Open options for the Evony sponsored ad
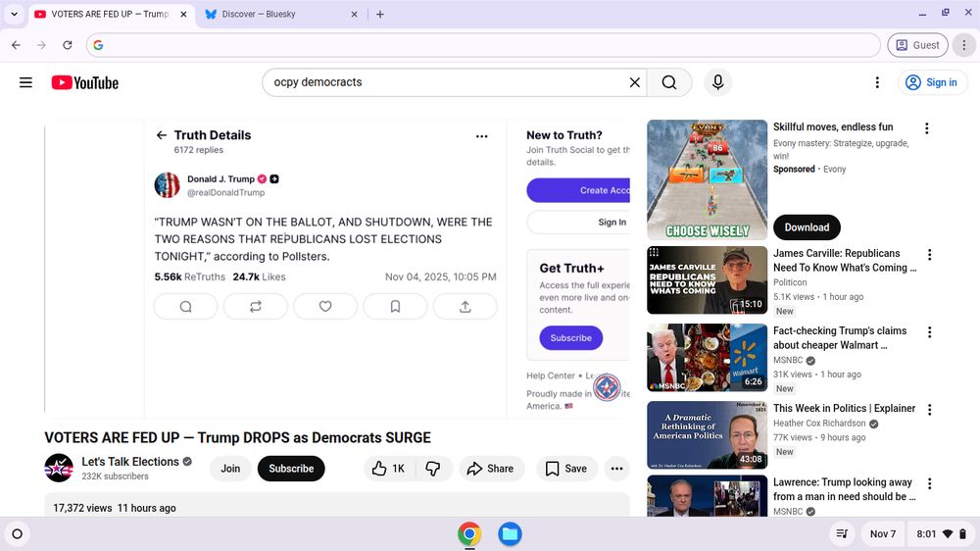980x551 pixels. pyautogui.click(x=926, y=128)
